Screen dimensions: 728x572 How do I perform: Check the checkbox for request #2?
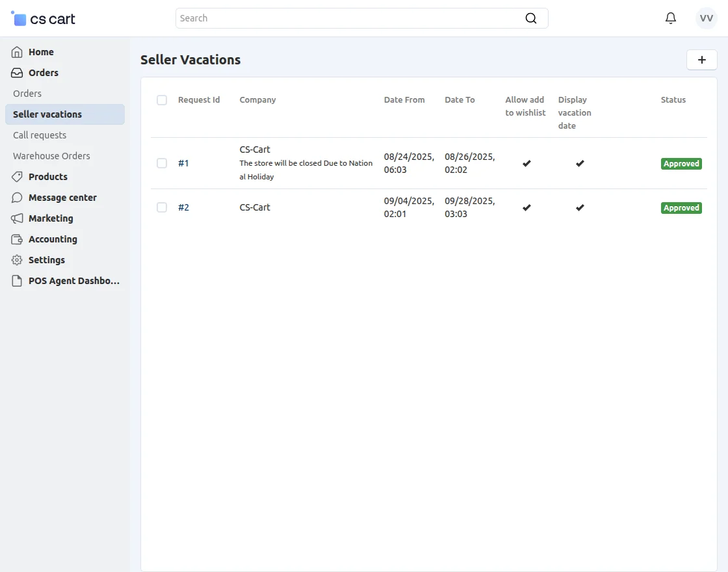point(162,207)
